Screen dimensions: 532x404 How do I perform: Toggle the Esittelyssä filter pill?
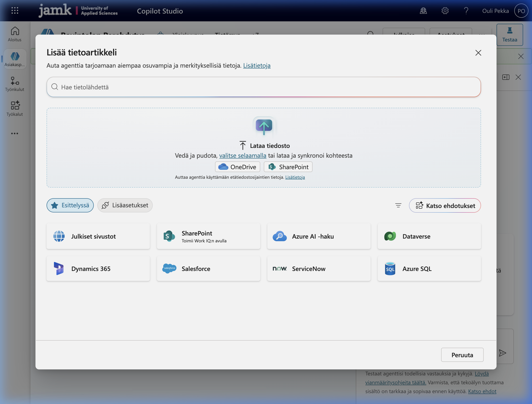click(x=70, y=205)
